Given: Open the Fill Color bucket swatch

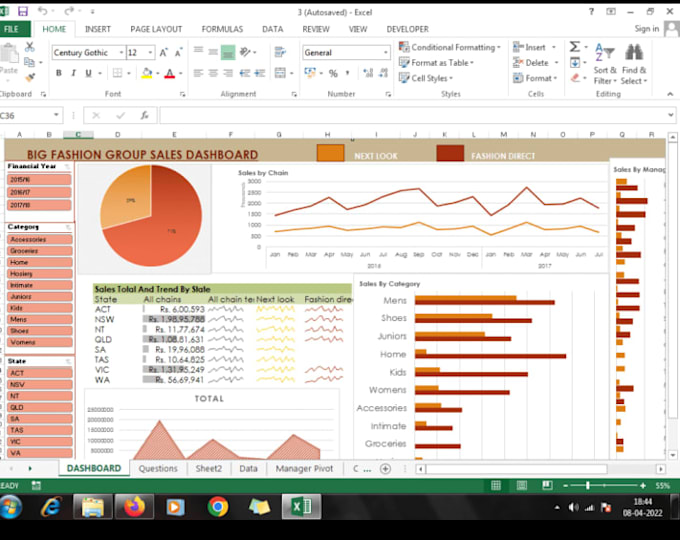Looking at the screenshot, I should click(147, 73).
